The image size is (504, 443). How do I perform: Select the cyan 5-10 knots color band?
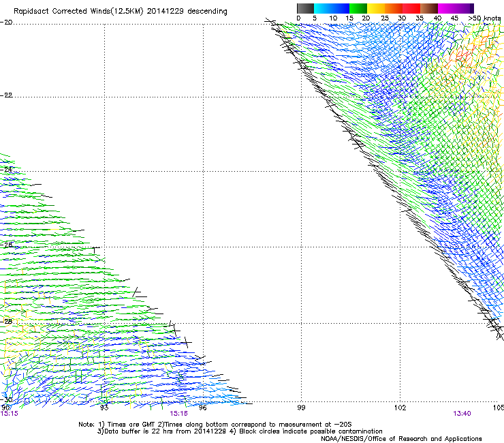pos(323,8)
